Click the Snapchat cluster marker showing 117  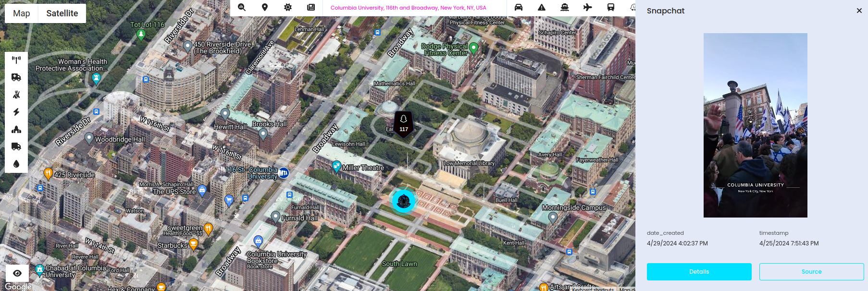[x=404, y=123]
